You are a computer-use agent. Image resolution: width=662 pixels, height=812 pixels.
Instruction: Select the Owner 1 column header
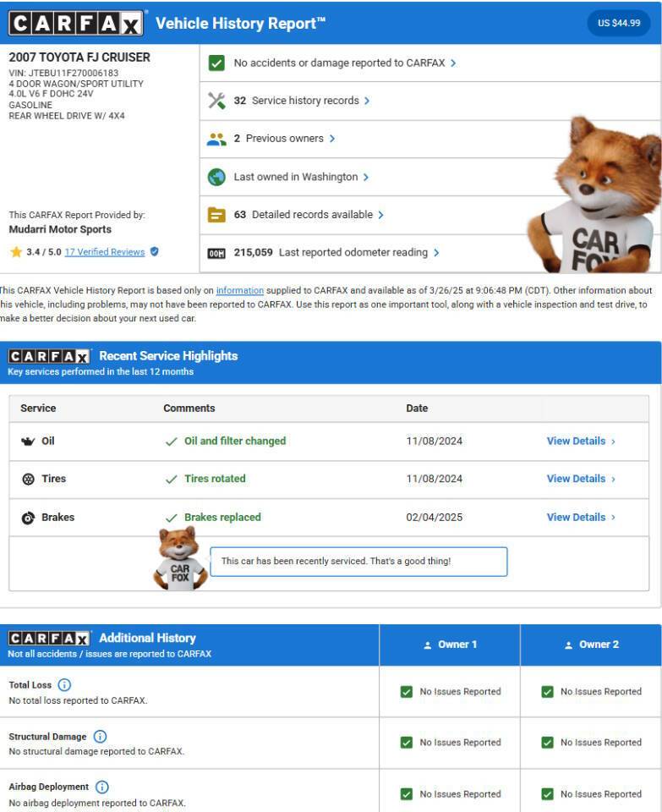tap(450, 645)
